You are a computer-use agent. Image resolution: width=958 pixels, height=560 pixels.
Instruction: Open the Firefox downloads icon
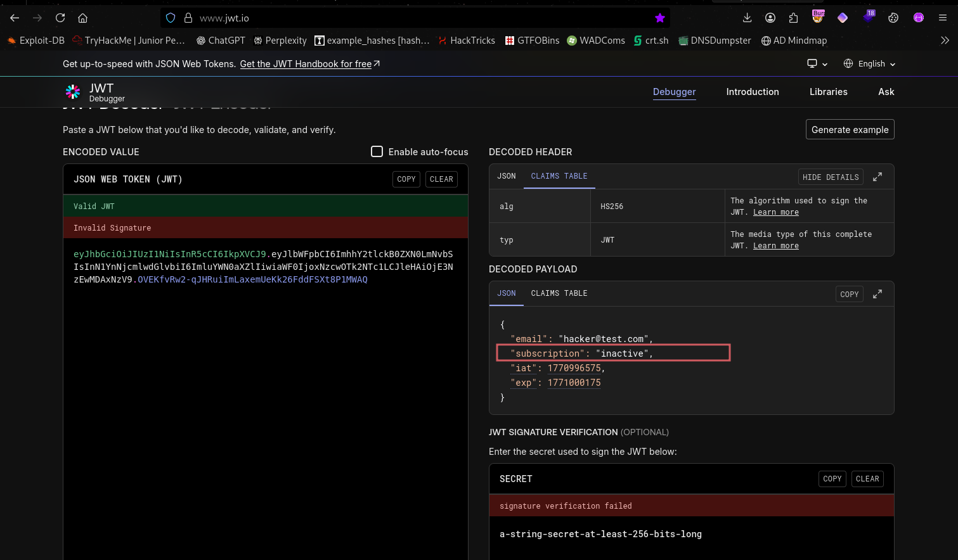click(x=747, y=18)
